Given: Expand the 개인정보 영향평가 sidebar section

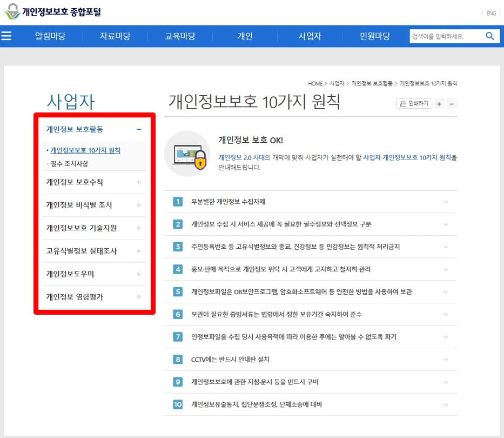Looking at the screenshot, I should click(x=138, y=297).
